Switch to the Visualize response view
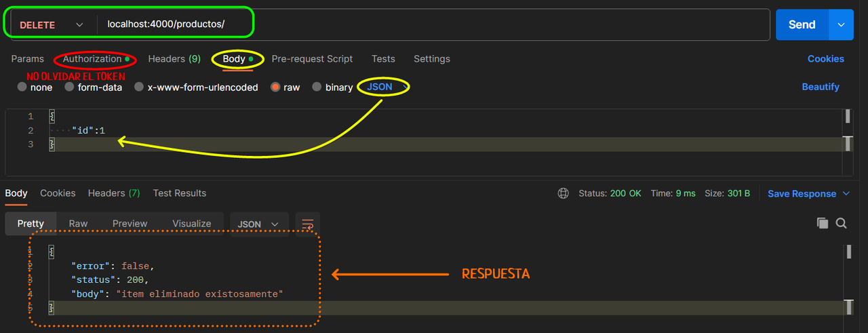Viewport: 868px width, 333px height. click(x=192, y=224)
